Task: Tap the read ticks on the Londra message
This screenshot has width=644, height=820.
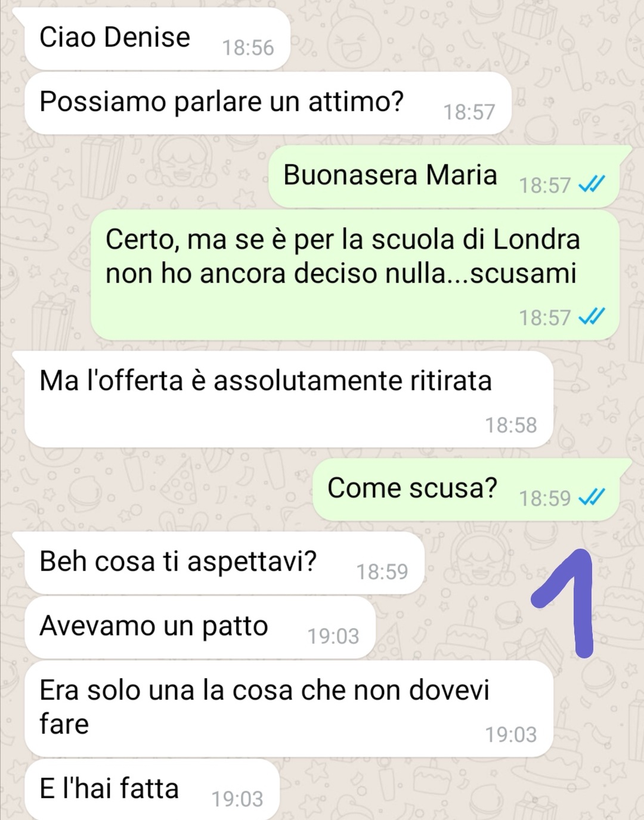Action: click(x=592, y=317)
